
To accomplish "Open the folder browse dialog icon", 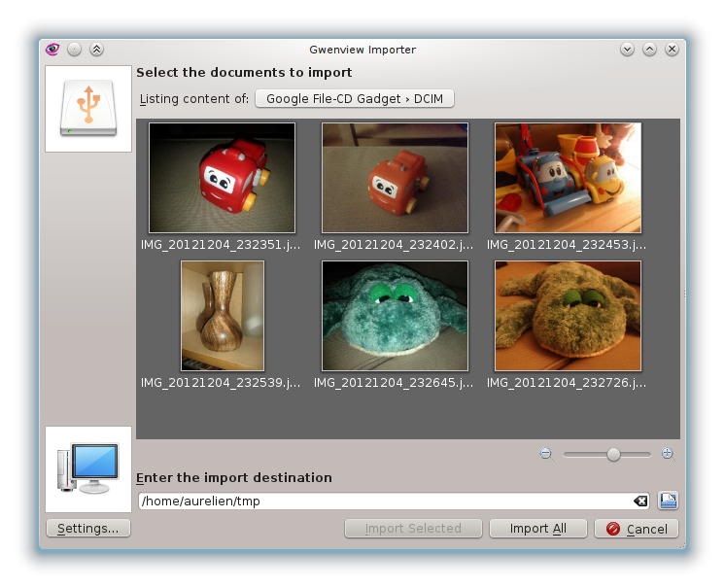I will pos(668,502).
